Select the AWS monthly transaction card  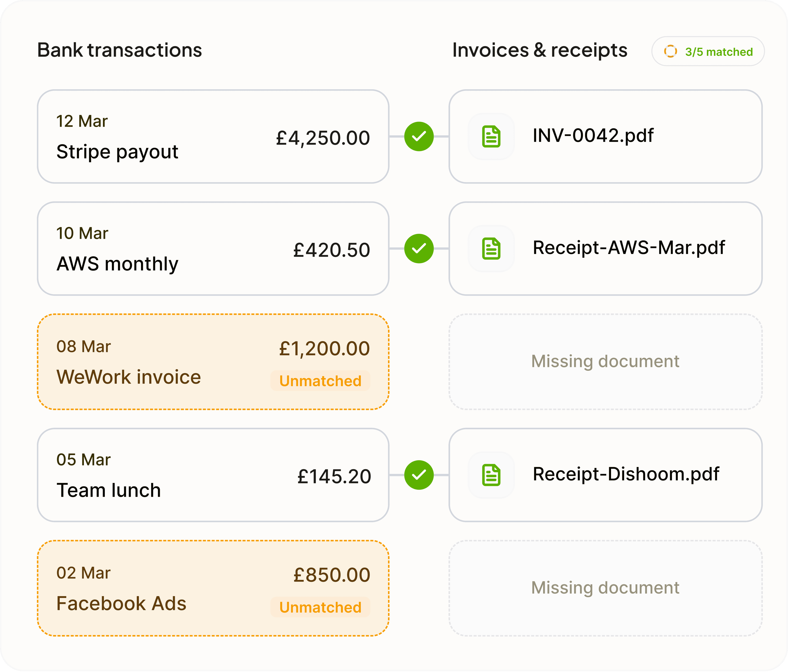click(x=213, y=249)
